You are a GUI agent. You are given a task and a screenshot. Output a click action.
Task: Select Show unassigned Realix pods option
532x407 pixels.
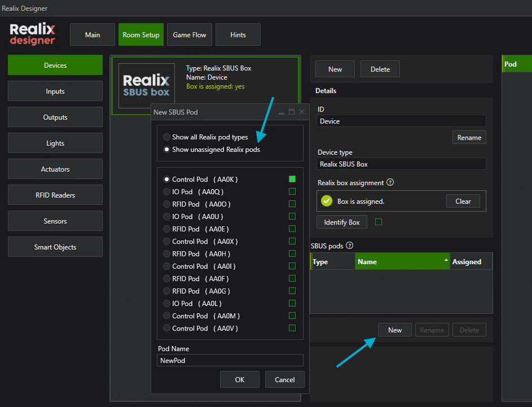tap(166, 150)
